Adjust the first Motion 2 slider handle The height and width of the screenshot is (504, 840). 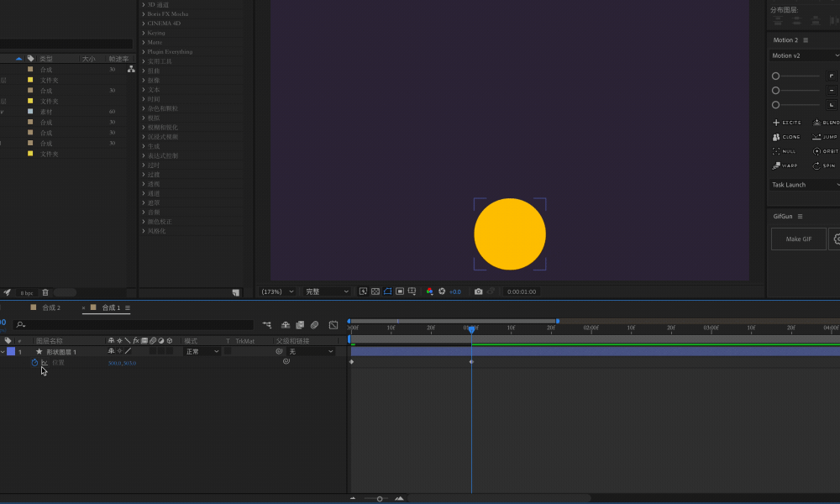[775, 76]
